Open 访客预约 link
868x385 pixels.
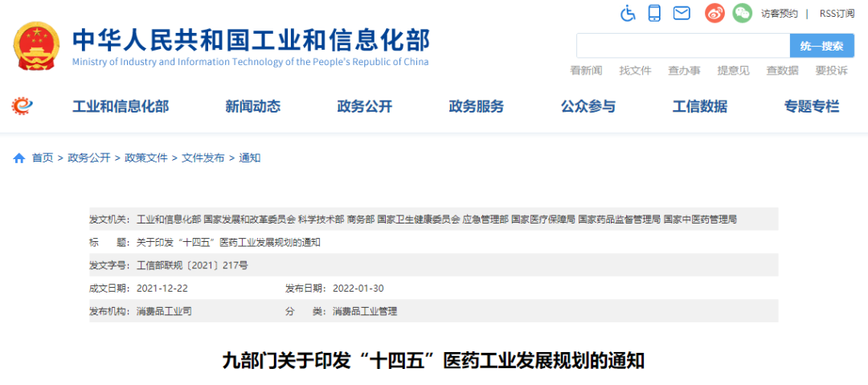(x=780, y=14)
